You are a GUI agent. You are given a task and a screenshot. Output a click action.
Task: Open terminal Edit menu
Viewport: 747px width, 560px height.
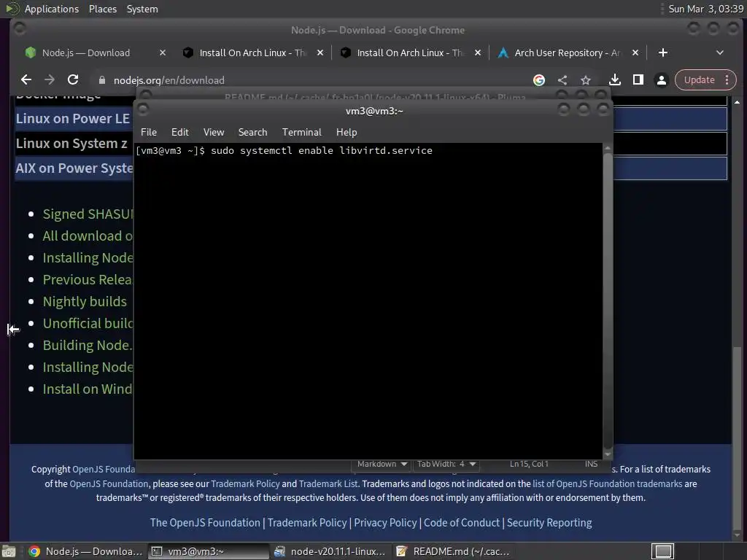pos(180,133)
